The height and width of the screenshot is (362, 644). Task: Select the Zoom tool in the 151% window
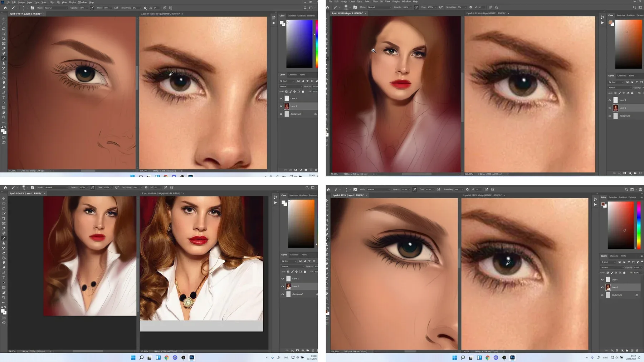[4, 117]
